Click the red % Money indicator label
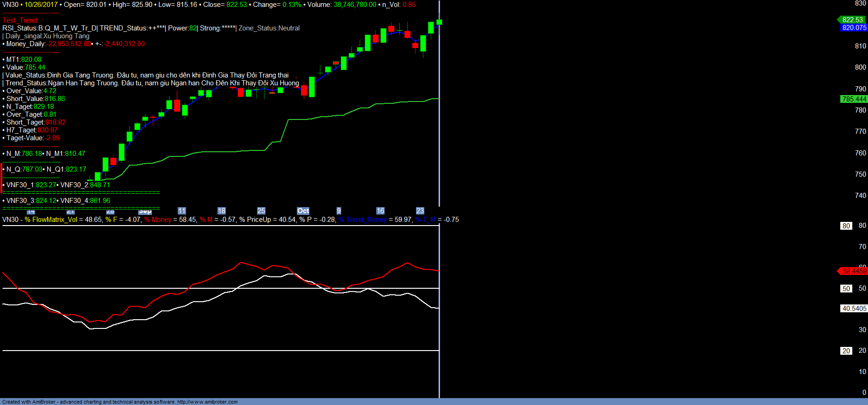 (x=157, y=220)
